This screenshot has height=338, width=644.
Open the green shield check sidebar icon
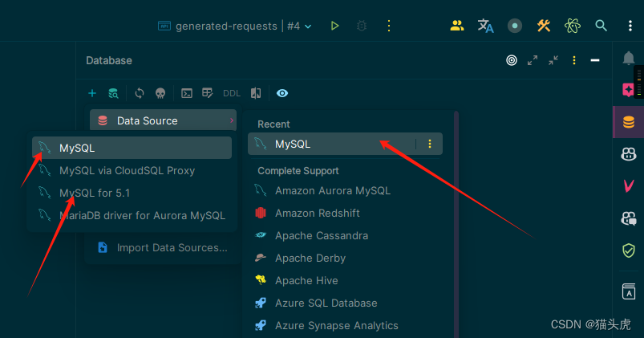point(629,250)
